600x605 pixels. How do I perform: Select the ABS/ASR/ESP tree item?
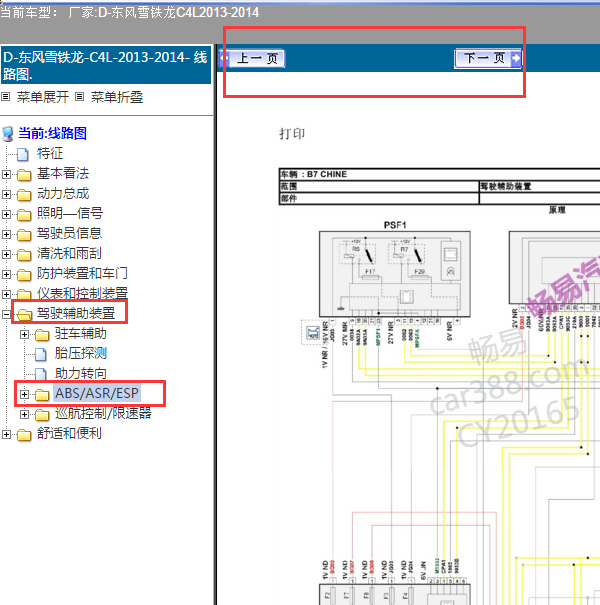[97, 393]
